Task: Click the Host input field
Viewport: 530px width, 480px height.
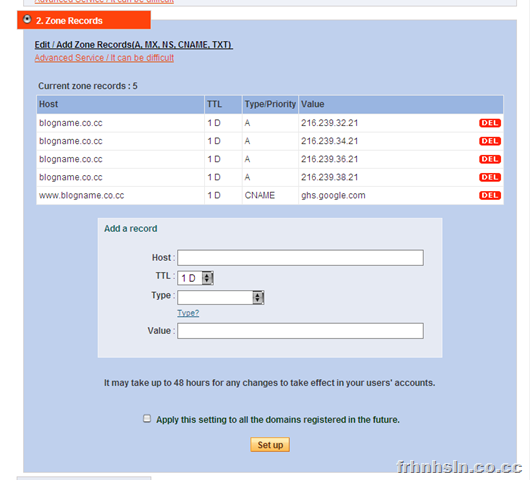Action: (x=300, y=258)
